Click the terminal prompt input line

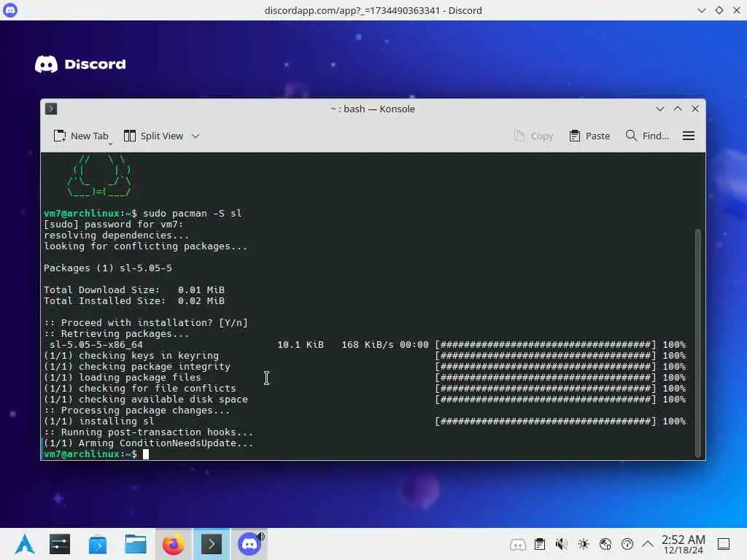tap(369, 454)
